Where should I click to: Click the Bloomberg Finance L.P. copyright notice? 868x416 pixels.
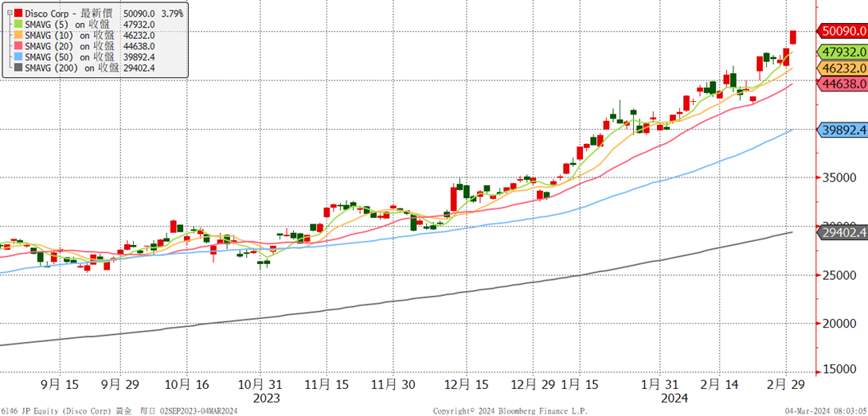pyautogui.click(x=510, y=411)
